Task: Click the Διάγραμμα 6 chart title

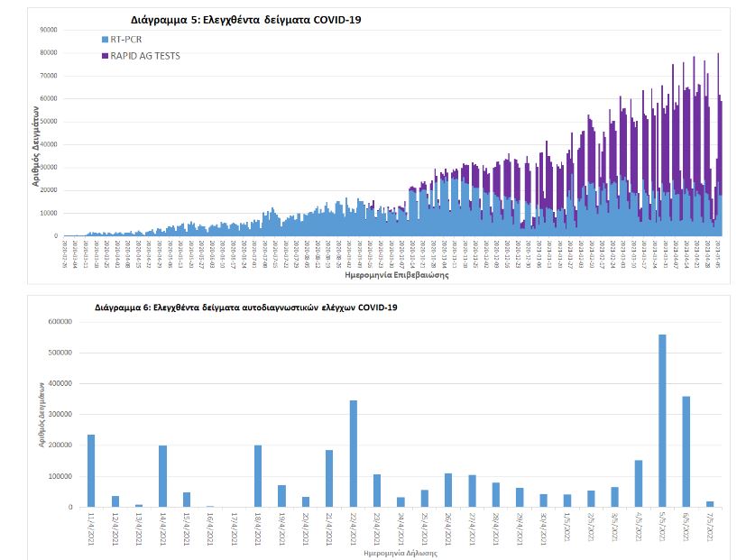Action: [245, 308]
